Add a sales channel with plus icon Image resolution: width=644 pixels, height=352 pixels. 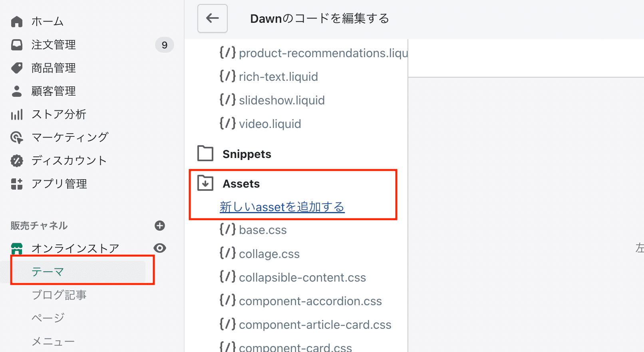tap(160, 226)
